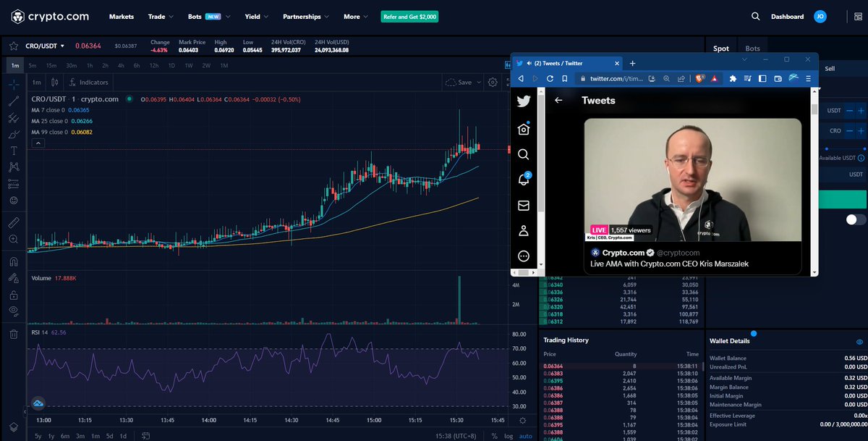
Task: Open Twitter More circle icon
Action: point(524,256)
